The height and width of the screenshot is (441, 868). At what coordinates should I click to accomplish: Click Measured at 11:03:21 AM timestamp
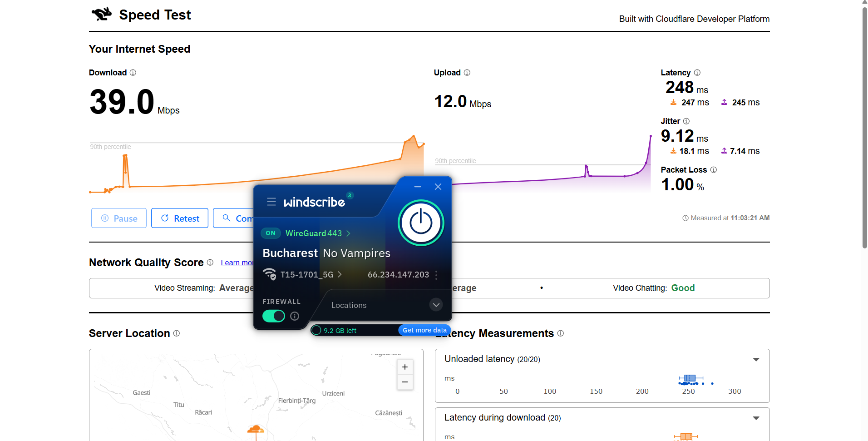coord(726,218)
